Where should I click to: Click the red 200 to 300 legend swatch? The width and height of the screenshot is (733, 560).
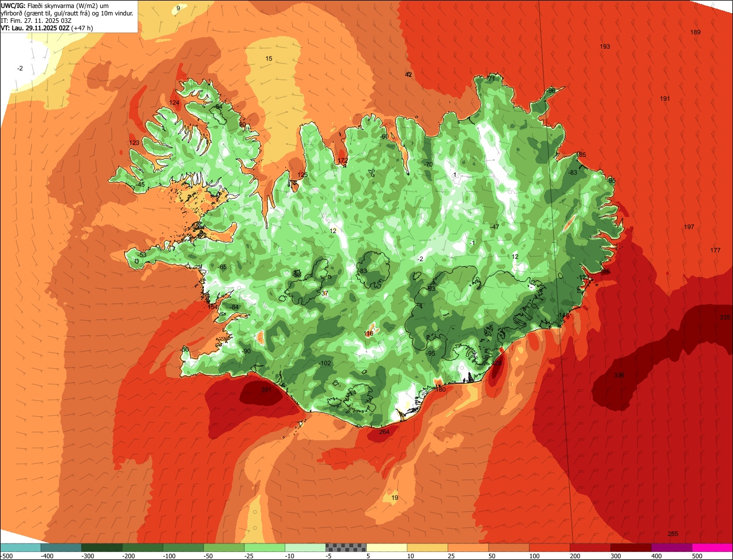[590, 547]
